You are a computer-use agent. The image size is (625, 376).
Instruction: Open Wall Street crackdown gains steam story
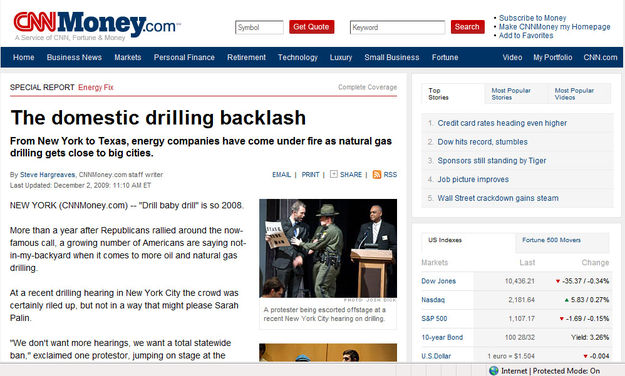point(498,198)
